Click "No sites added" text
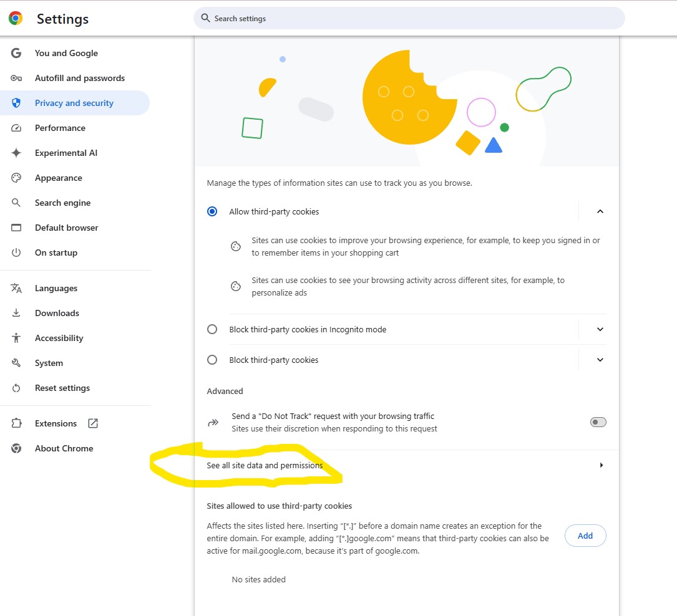Image resolution: width=677 pixels, height=616 pixels. pos(258,579)
